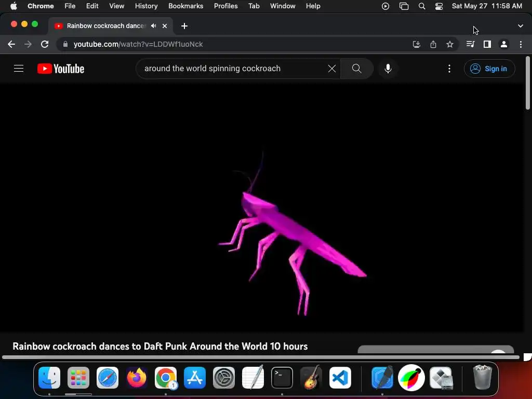Start voice search with microphone
Viewport: 532px width, 399px height.
pyautogui.click(x=388, y=69)
